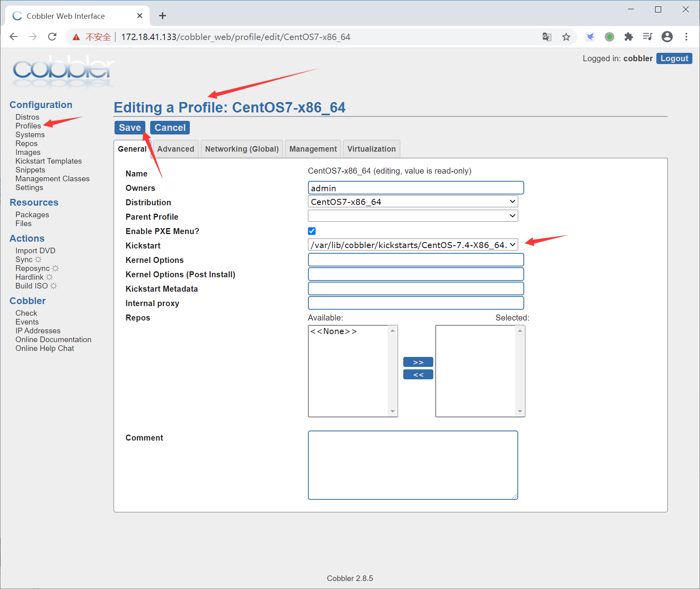Click the Cobbler logo

[x=63, y=71]
